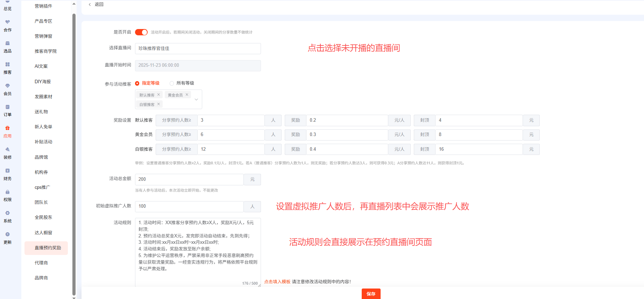The height and width of the screenshot is (299, 644).
Task: Select the 应用 gift icon
Action: point(7,128)
